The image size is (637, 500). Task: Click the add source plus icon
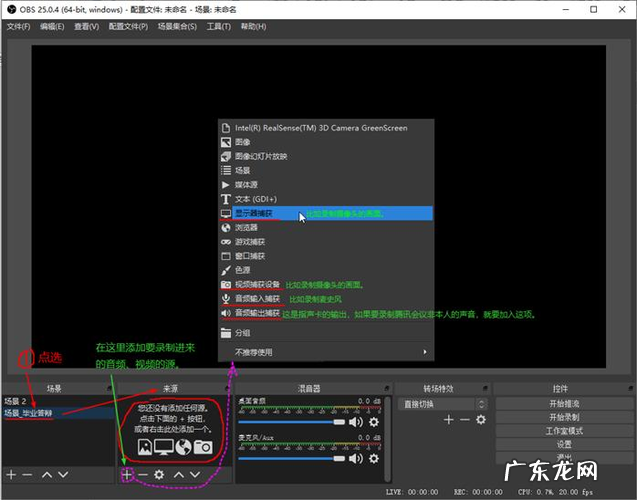click(127, 474)
